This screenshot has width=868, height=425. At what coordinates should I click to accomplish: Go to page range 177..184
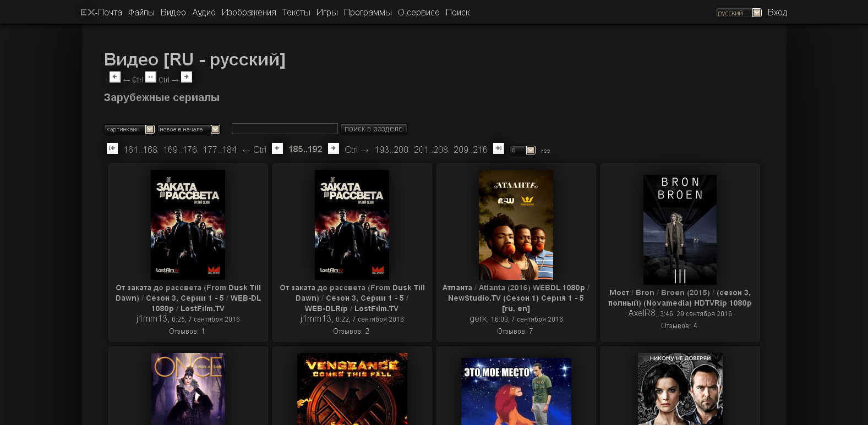(220, 150)
